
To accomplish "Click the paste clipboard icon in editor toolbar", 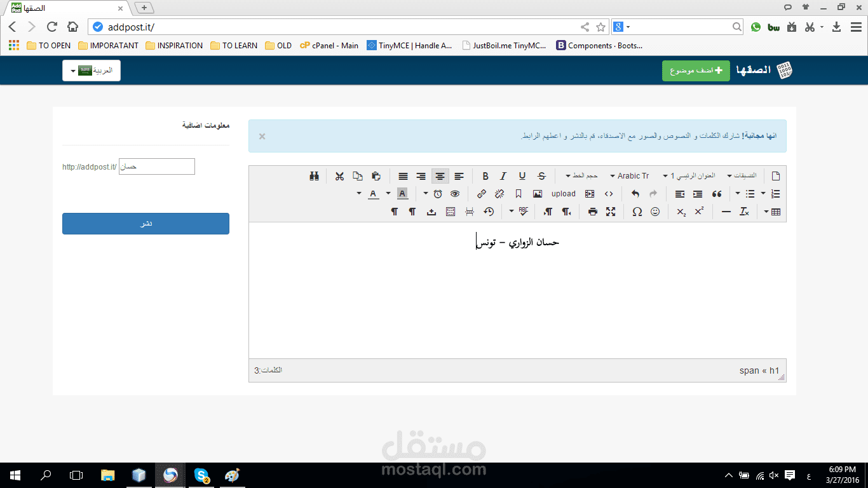I will [376, 176].
